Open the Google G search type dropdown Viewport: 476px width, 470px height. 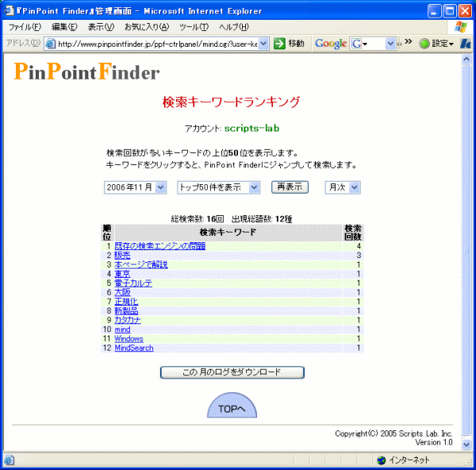(365, 44)
